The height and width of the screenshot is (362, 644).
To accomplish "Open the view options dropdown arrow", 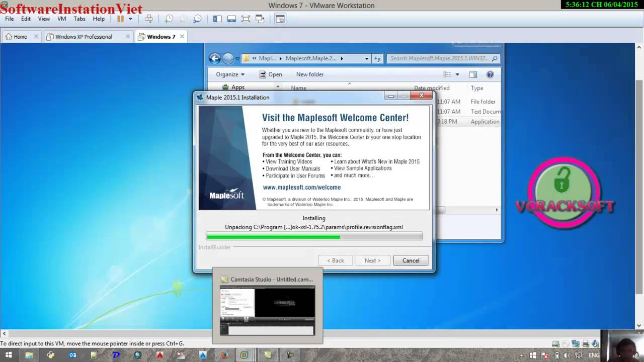I will pyautogui.click(x=457, y=74).
